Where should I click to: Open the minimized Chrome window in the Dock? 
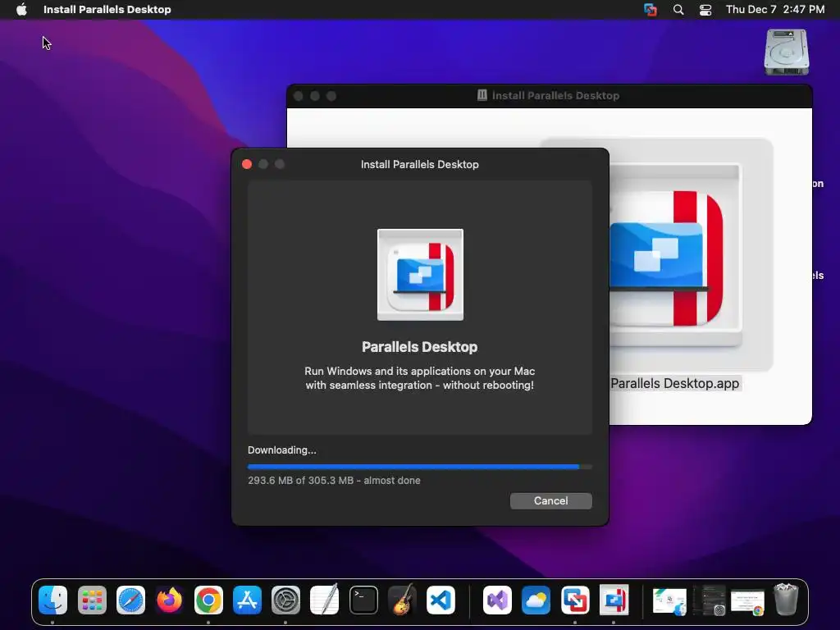[748, 602]
